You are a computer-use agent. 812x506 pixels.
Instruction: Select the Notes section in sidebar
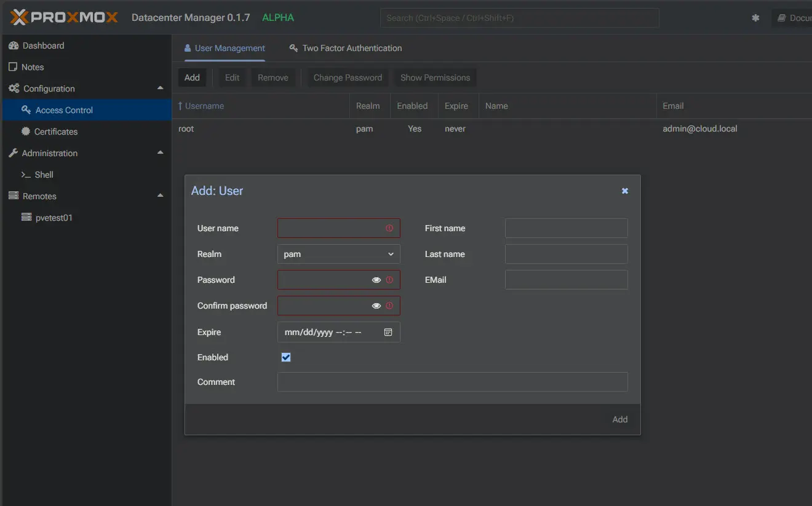pos(34,66)
